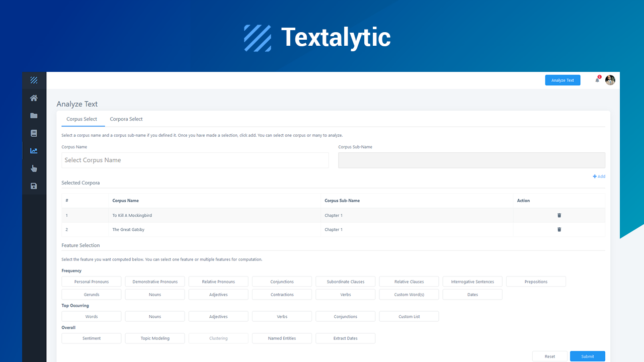Open the Home page from the sidebar
This screenshot has width=644, height=362.
(x=34, y=98)
